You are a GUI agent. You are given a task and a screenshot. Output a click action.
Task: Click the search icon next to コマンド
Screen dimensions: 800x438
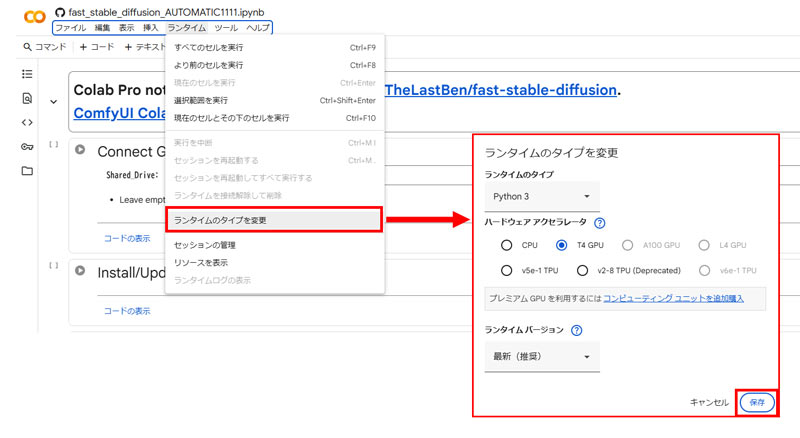click(x=28, y=47)
